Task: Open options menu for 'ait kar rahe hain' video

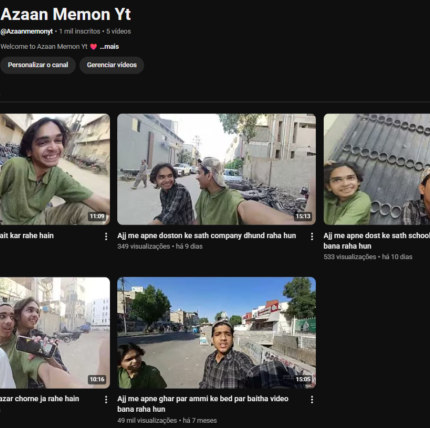Action: pyautogui.click(x=106, y=236)
